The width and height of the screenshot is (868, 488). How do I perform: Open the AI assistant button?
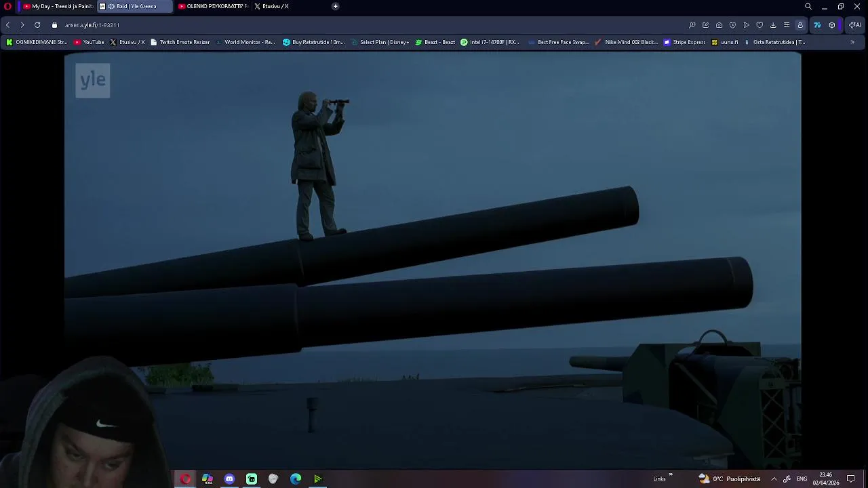tap(855, 25)
